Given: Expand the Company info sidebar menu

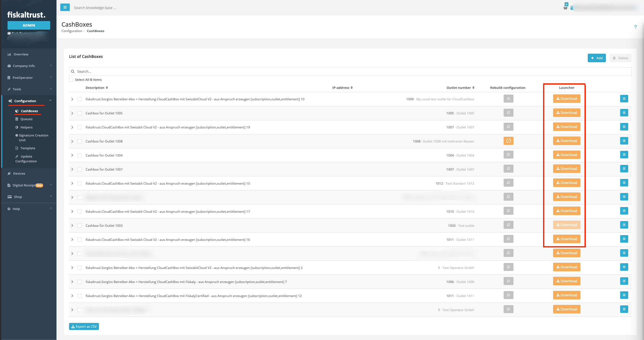Looking at the screenshot, I should (x=29, y=66).
